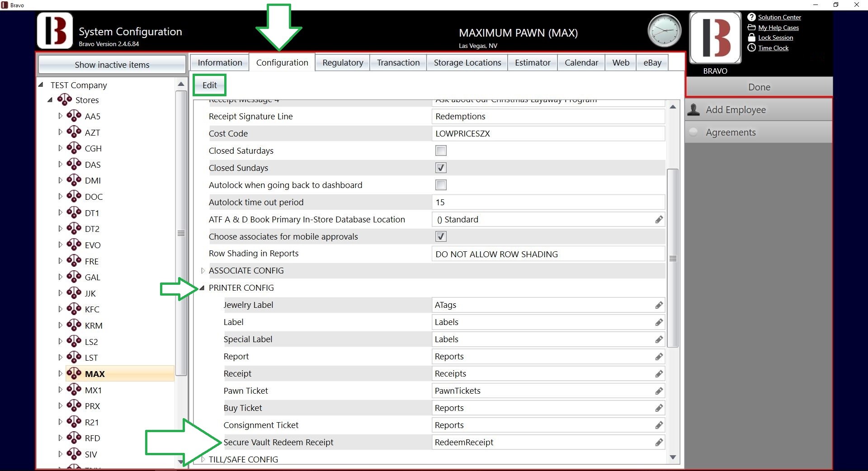Enable Autolock when going back to dashboard

[x=441, y=185]
